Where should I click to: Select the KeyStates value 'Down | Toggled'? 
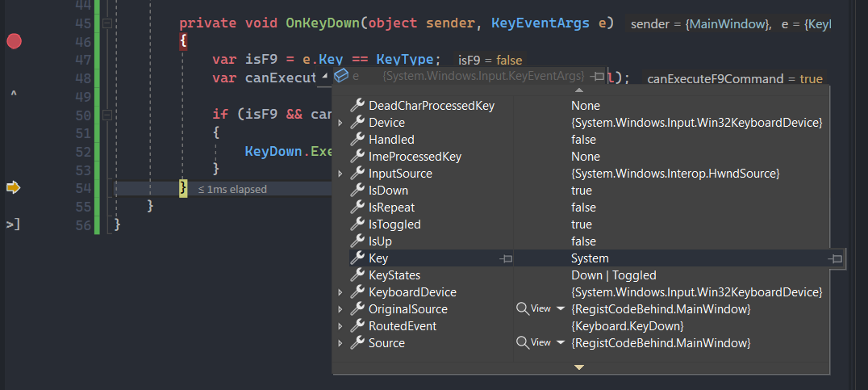(613, 275)
